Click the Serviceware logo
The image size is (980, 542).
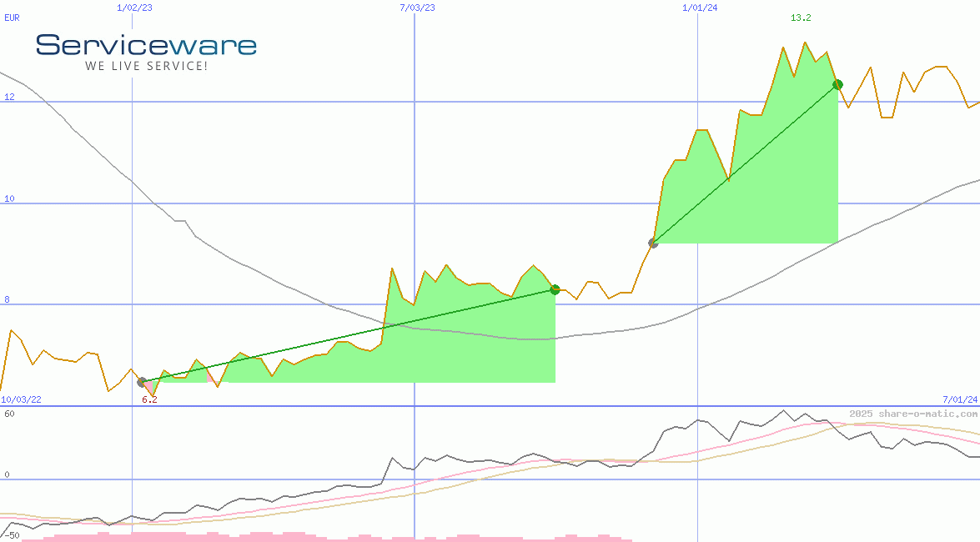pyautogui.click(x=146, y=45)
